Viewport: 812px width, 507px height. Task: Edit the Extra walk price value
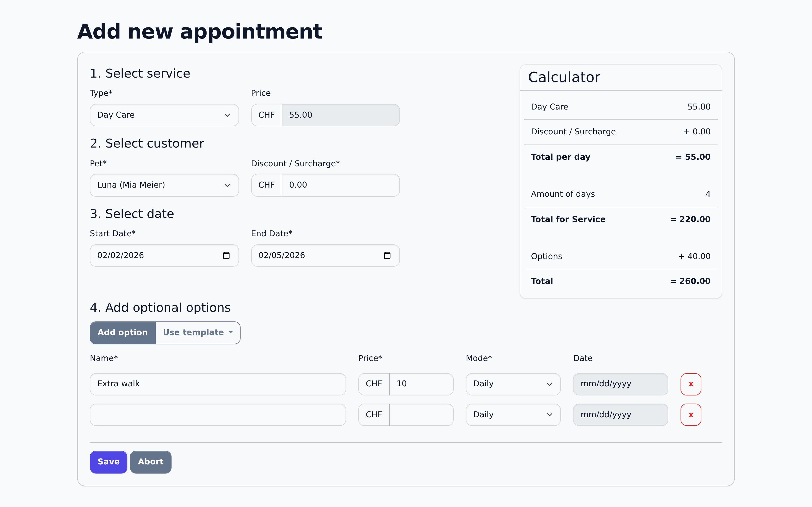pyautogui.click(x=421, y=384)
